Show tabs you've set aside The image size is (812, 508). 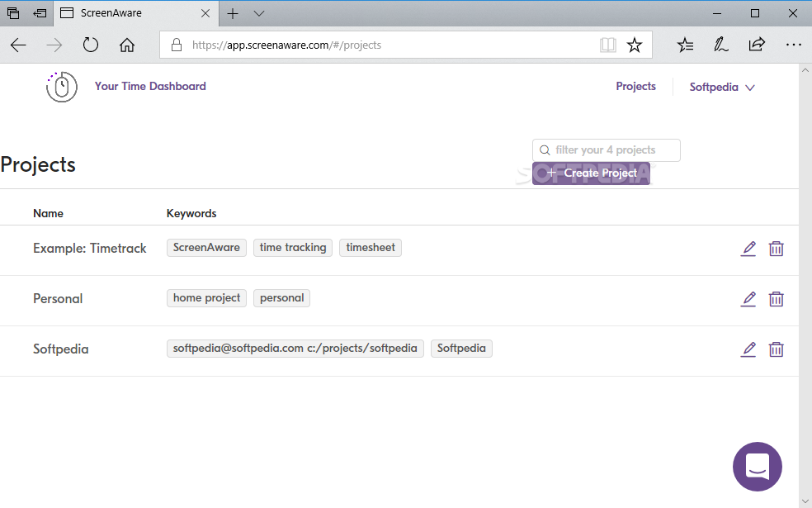point(13,13)
